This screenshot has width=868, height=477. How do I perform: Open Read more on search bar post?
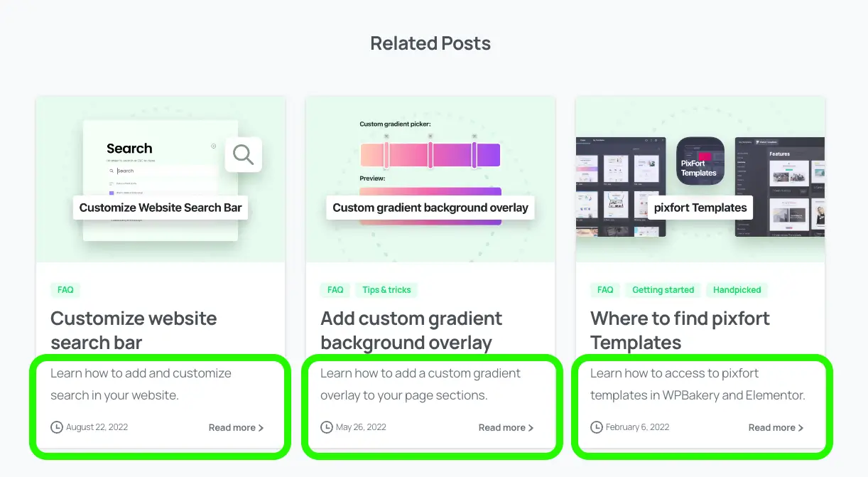[236, 428]
